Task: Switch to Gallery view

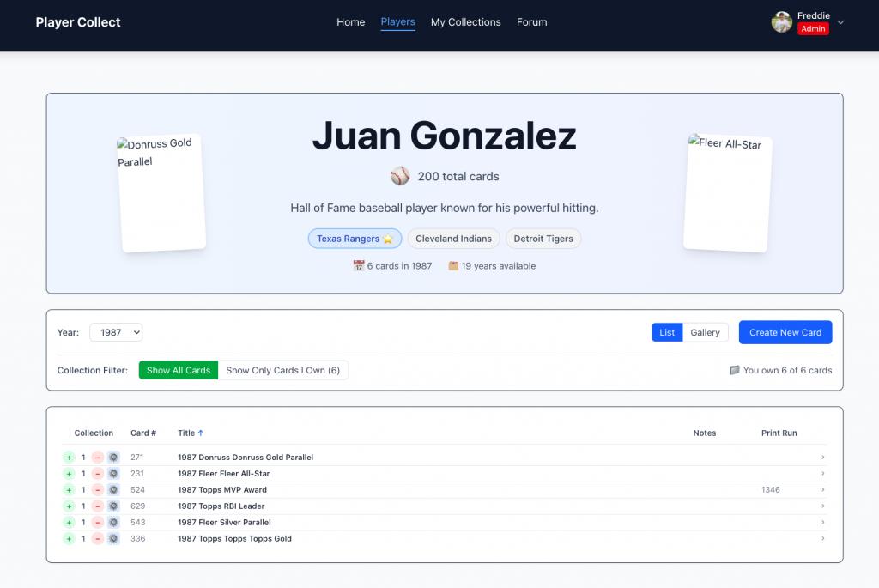Action: [705, 333]
